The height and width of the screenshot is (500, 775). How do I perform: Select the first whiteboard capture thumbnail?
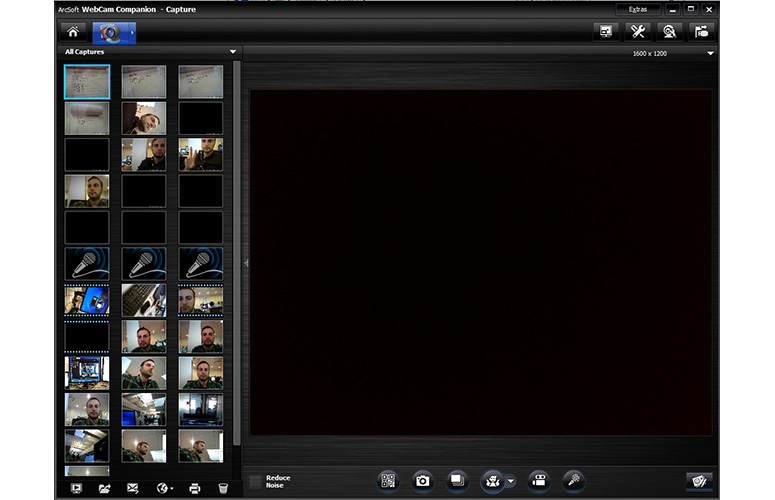[x=87, y=82]
